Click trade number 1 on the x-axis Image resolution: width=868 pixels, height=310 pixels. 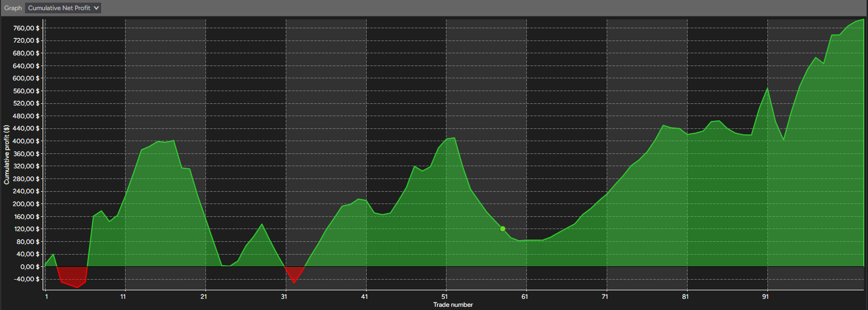point(46,297)
